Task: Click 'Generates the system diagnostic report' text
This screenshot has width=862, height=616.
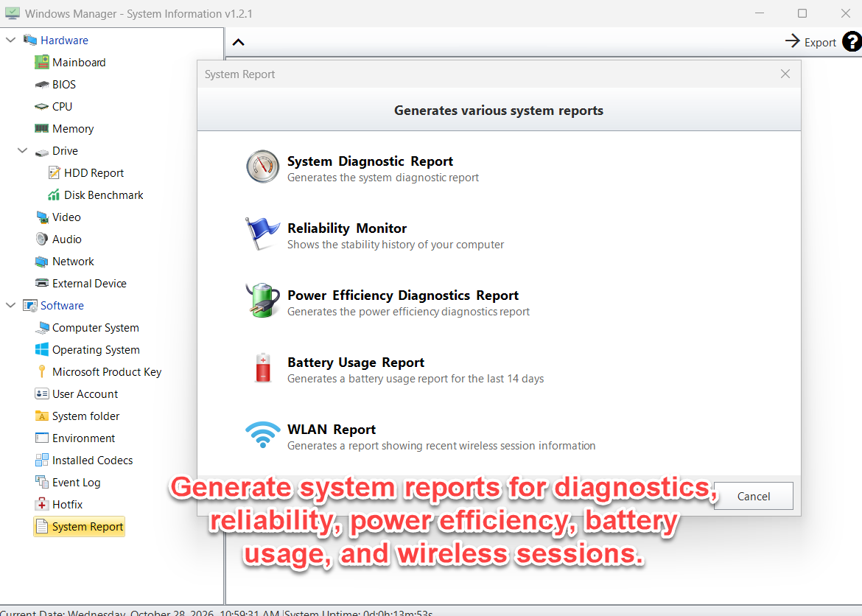Action: [382, 178]
